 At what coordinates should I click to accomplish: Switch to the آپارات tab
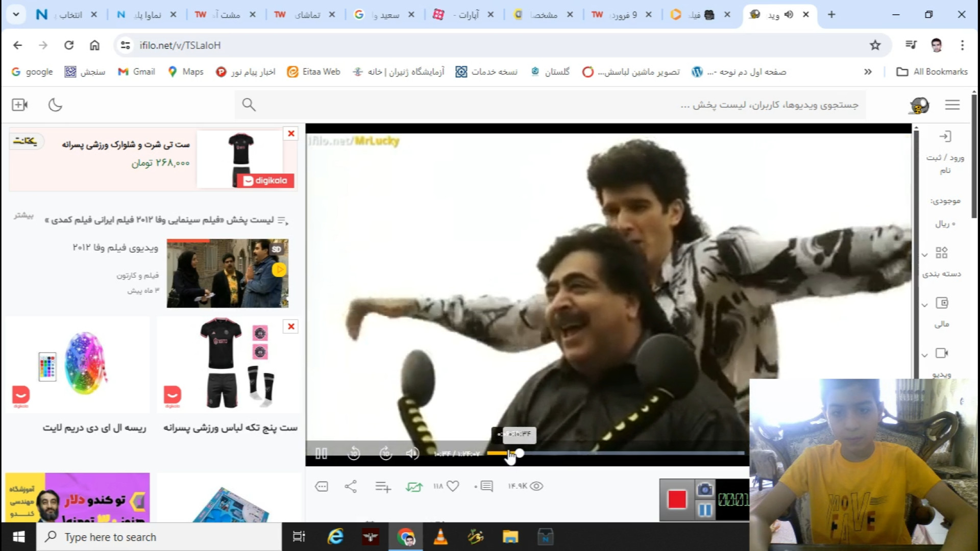click(x=463, y=15)
